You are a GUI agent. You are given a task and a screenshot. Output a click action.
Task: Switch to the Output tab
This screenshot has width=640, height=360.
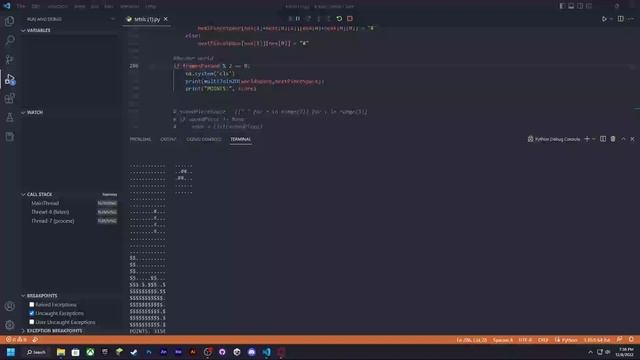(168, 139)
